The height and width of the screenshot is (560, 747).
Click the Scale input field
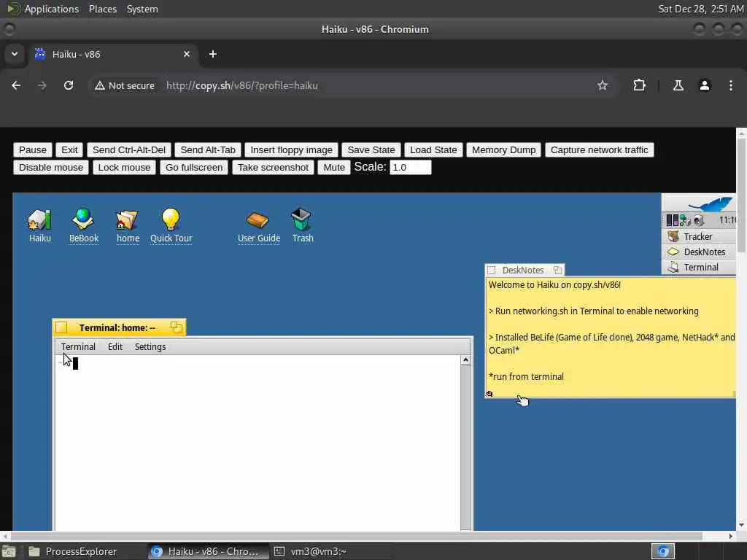411,168
